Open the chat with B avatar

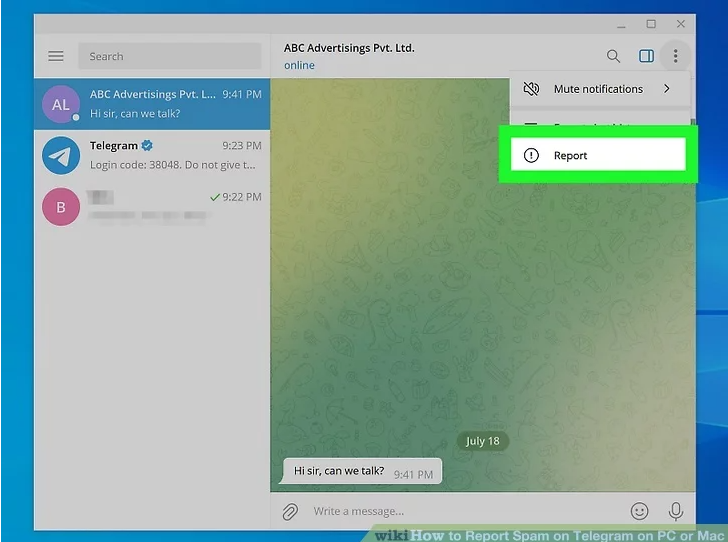(152, 207)
